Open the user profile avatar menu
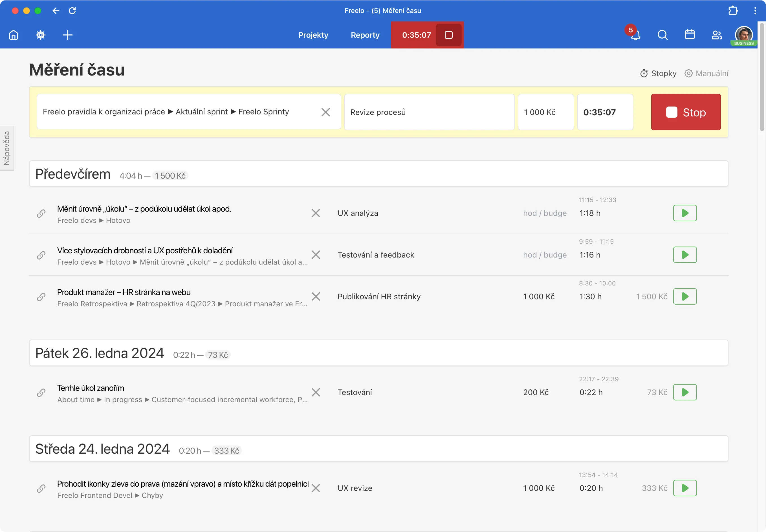 tap(744, 35)
